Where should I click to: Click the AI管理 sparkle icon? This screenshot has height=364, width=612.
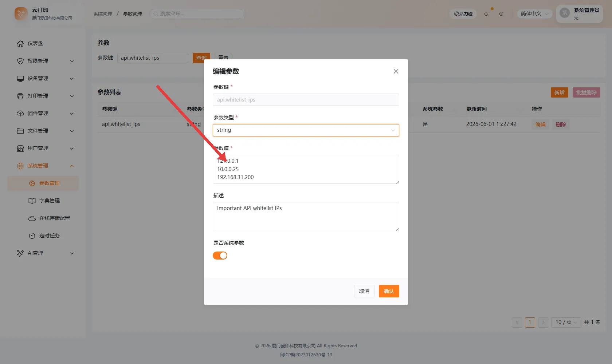[x=20, y=253]
